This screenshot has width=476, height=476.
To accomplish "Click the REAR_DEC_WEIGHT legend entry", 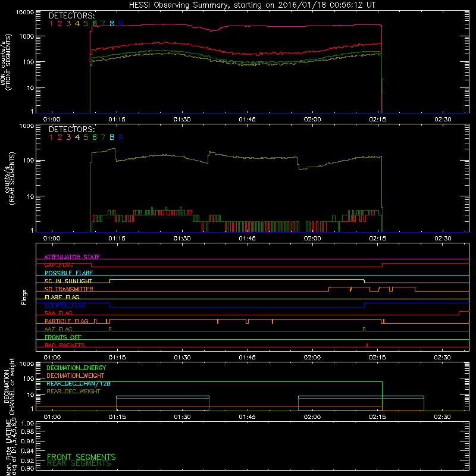I will point(73,392).
